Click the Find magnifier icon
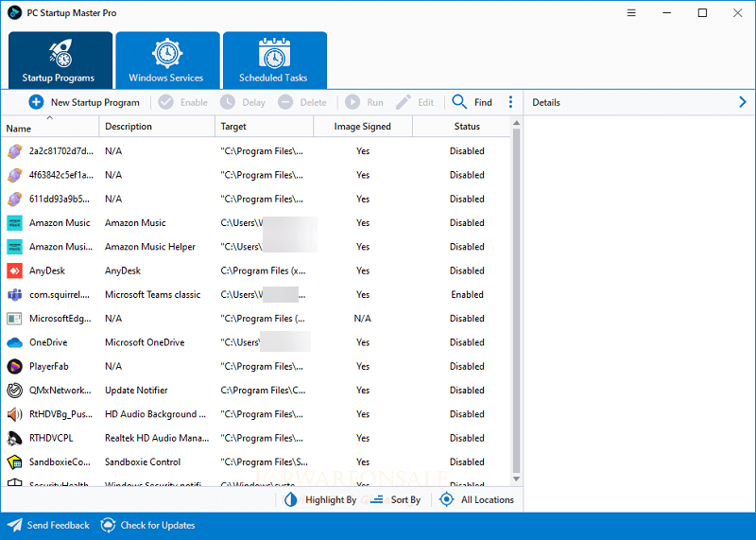This screenshot has height=540, width=756. point(459,102)
